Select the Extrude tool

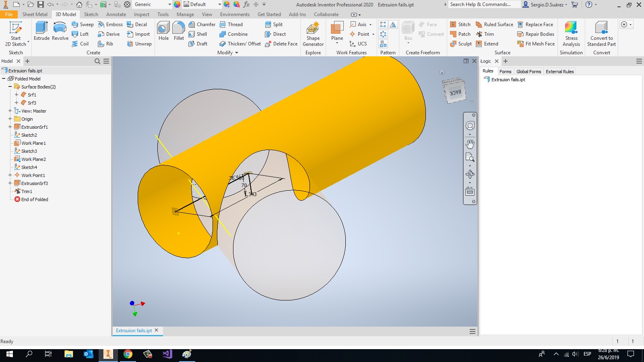41,31
